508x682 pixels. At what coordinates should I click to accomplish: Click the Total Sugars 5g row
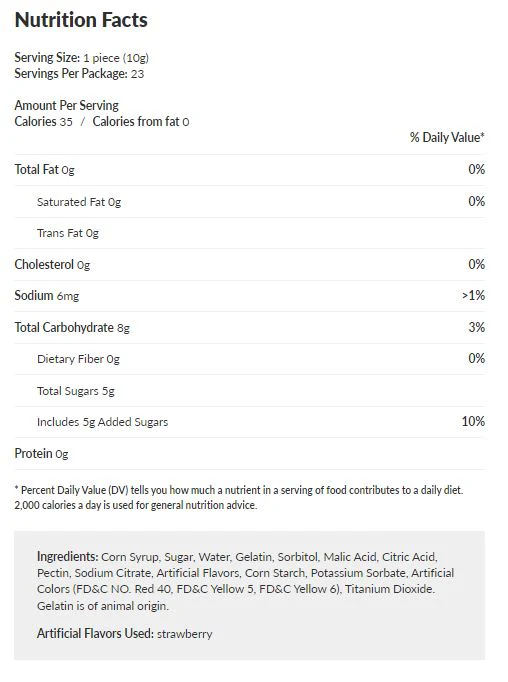pyautogui.click(x=249, y=391)
